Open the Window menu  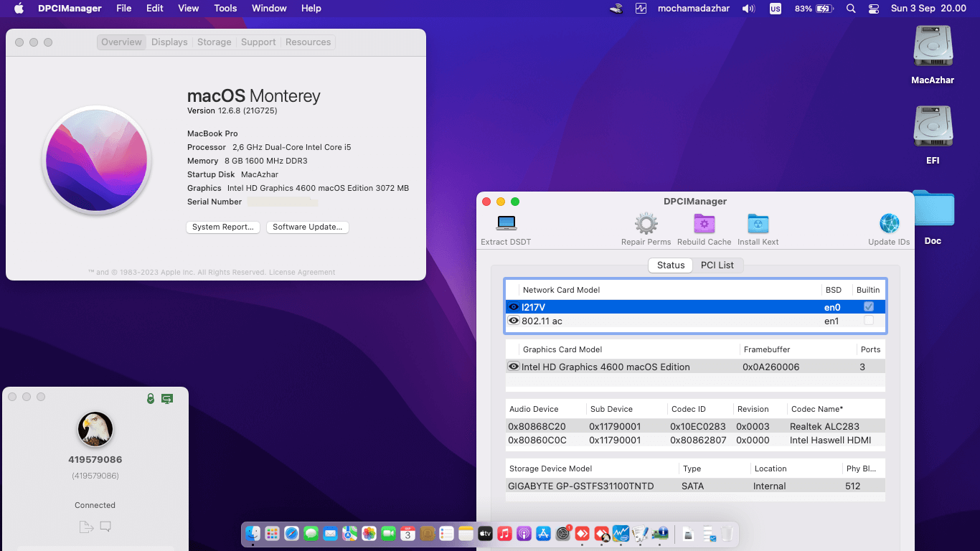point(269,9)
